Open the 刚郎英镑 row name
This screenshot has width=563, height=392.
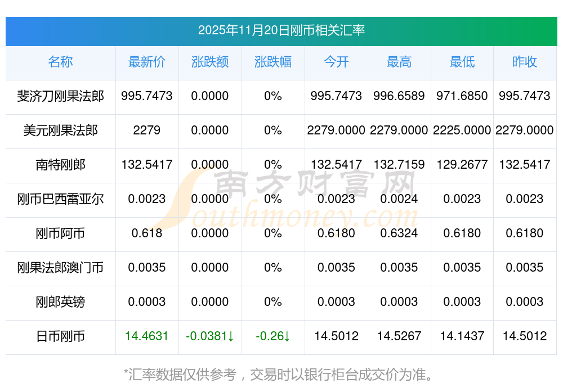(60, 302)
